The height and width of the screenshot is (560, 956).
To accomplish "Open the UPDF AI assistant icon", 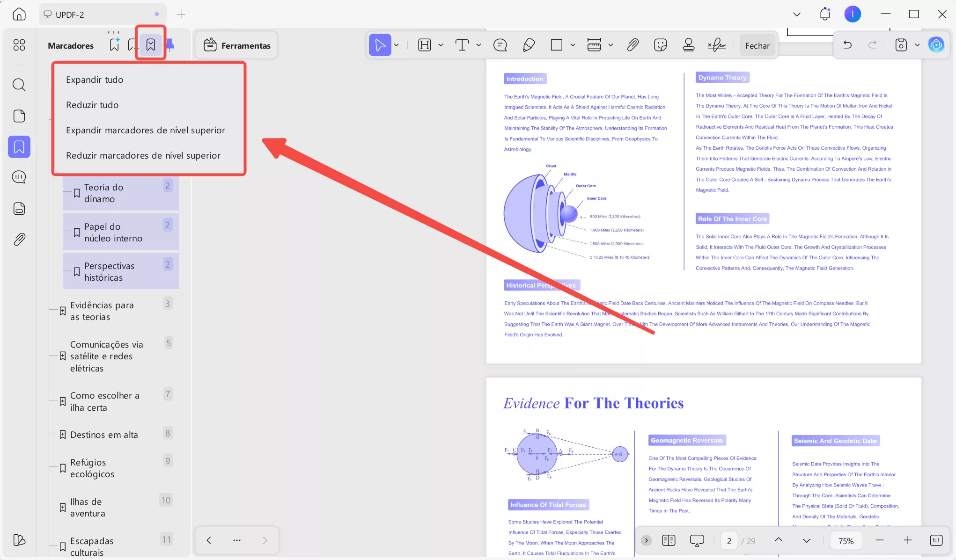I will pyautogui.click(x=936, y=45).
